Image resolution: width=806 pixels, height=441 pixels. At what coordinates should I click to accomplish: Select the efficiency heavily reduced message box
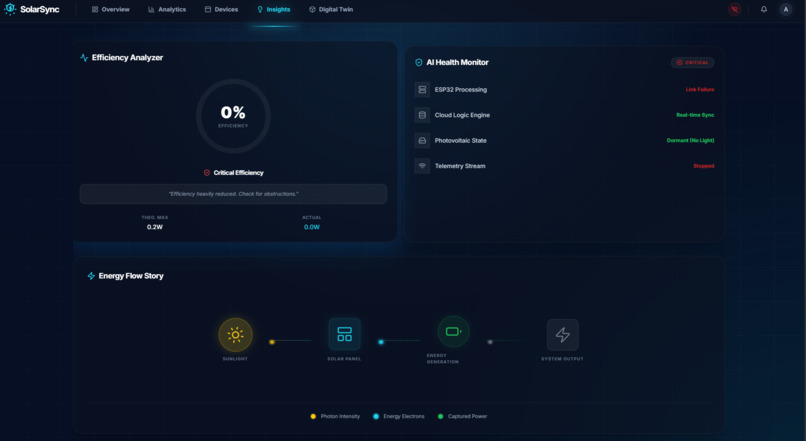click(233, 194)
